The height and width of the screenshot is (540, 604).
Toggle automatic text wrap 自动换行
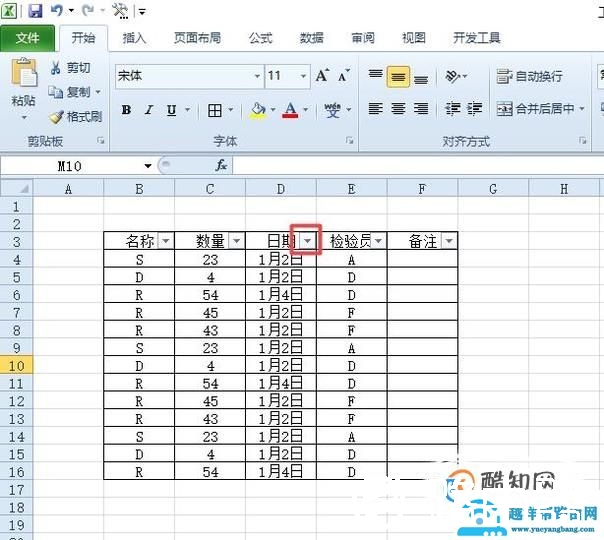530,76
